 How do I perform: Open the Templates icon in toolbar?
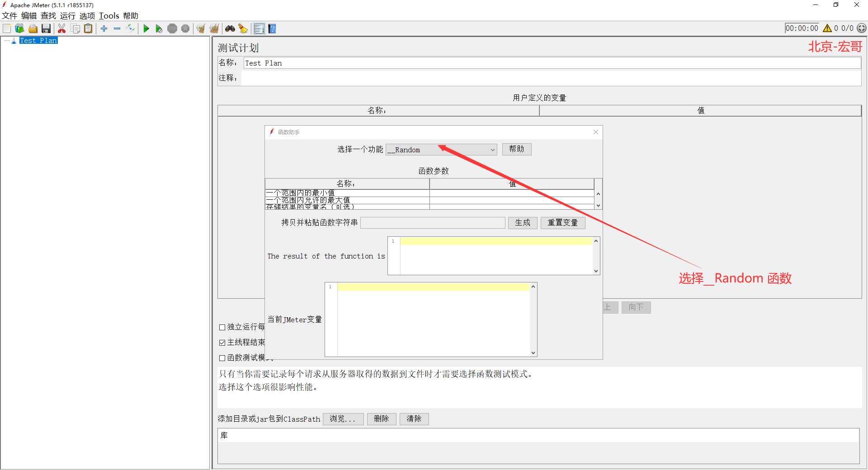coord(19,28)
